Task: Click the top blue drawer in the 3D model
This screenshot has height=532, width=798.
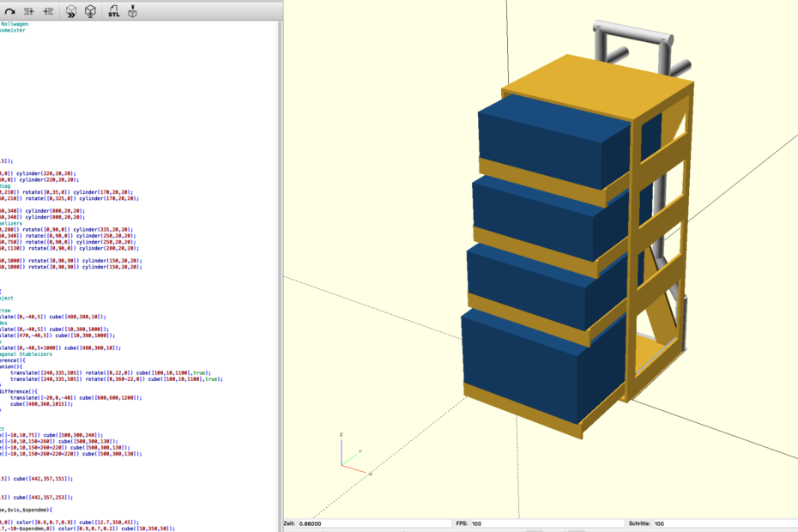Action: 554,142
